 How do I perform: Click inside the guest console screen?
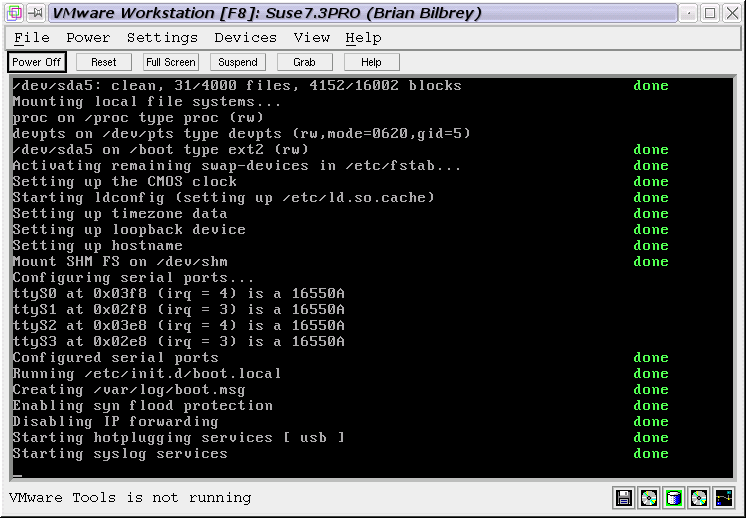click(x=372, y=280)
